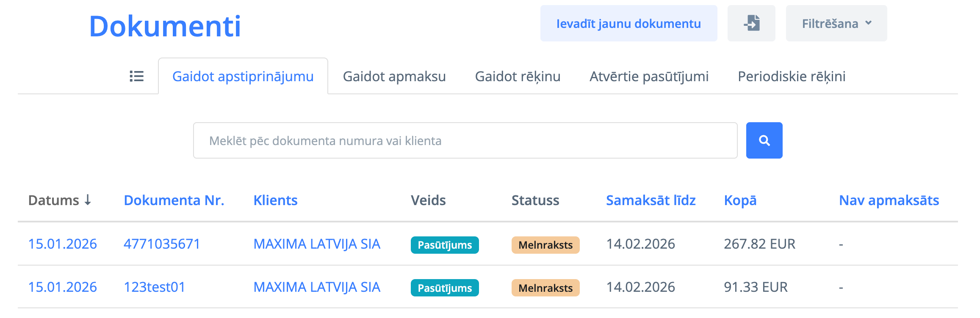The image size is (980, 318).
Task: Click Ievadīt jaunu dokumentu button
Action: [x=628, y=23]
